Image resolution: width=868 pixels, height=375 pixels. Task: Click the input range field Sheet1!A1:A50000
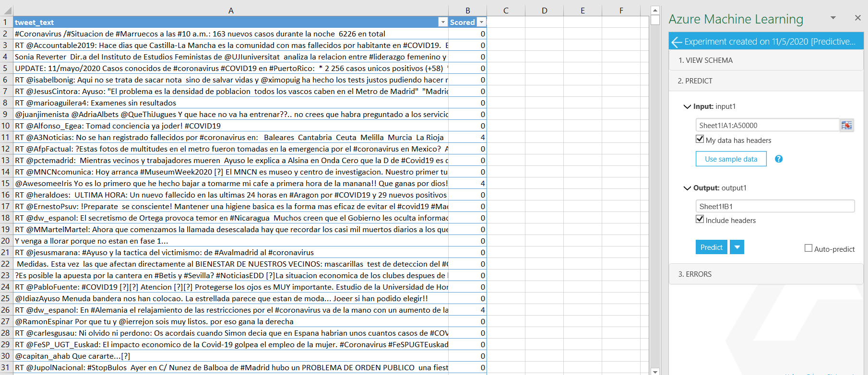pos(767,125)
